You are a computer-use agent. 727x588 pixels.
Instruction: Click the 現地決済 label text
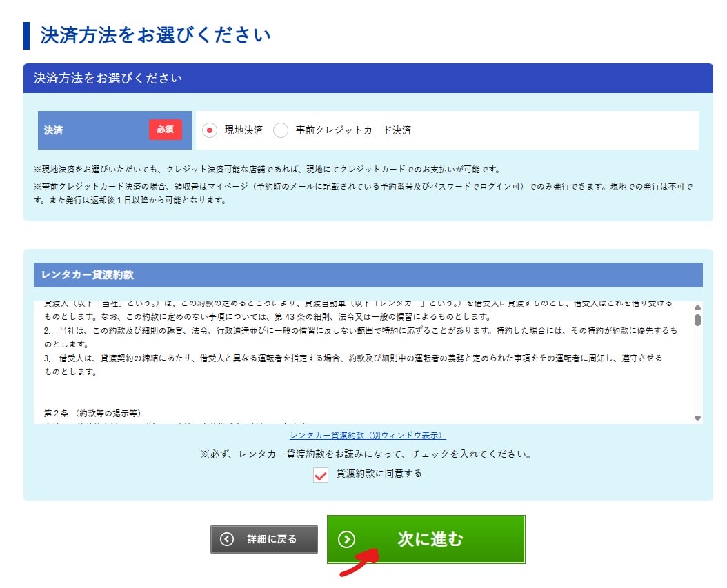[243, 130]
